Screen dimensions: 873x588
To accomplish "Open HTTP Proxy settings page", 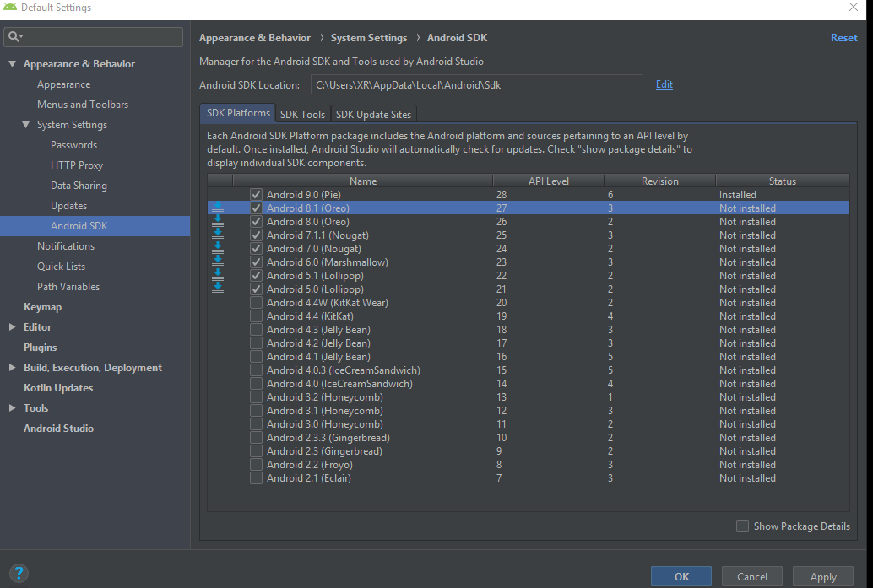I will coord(76,165).
